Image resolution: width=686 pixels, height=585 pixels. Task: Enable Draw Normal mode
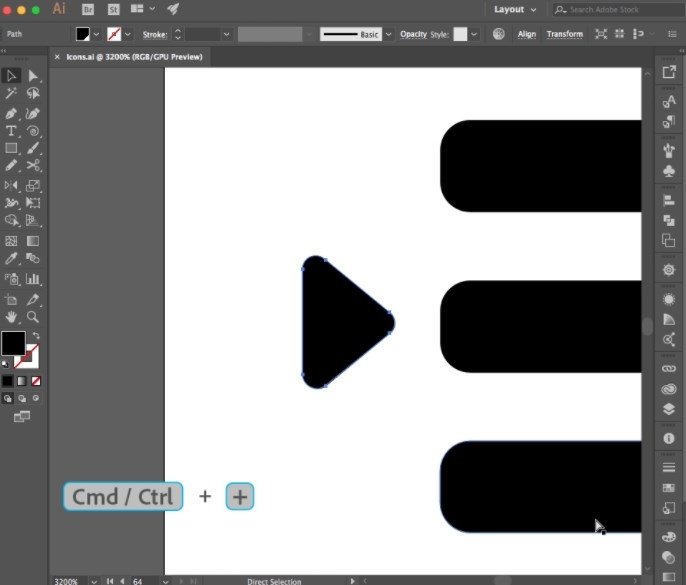7,398
